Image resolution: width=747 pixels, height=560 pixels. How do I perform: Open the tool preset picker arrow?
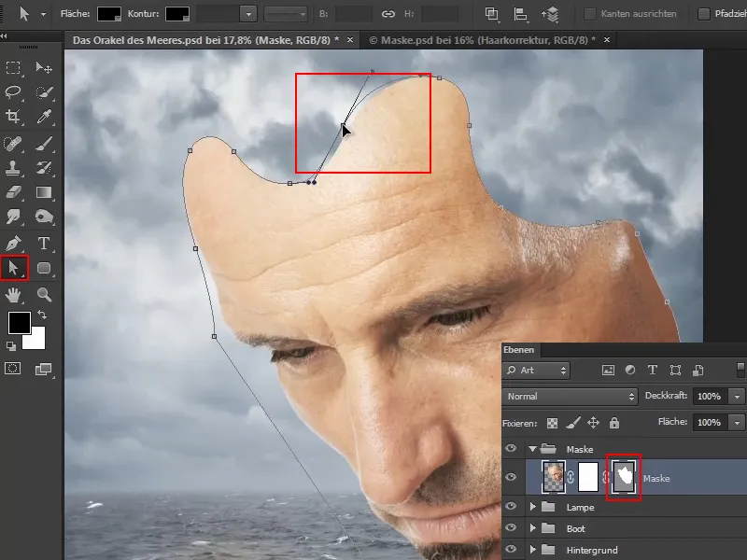(x=43, y=14)
